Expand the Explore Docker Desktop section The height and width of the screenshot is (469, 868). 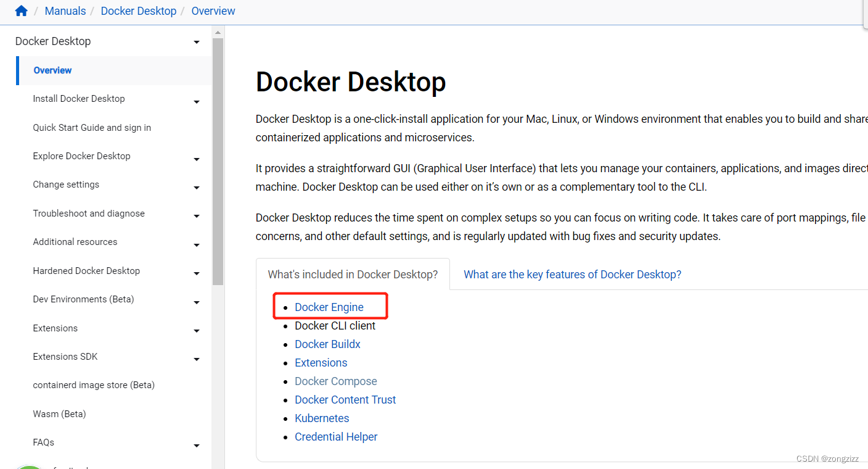click(196, 159)
